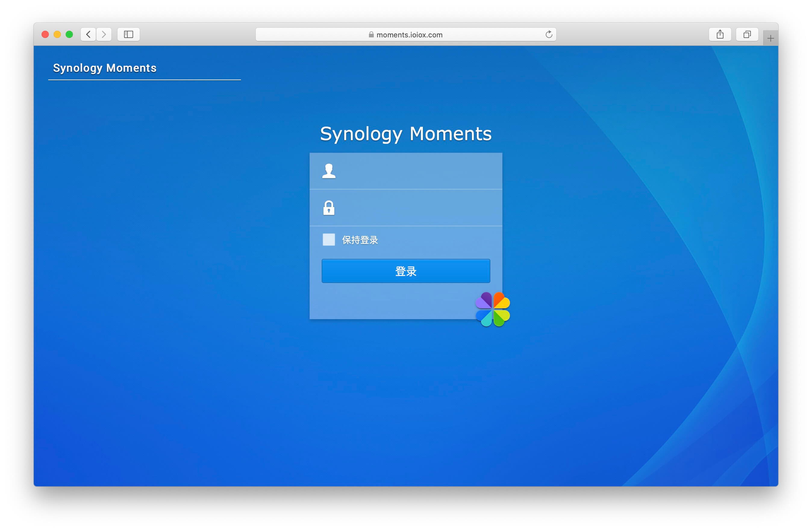Viewport: 812px width, 531px height.
Task: Click the green fullscreen window button
Action: coord(69,34)
